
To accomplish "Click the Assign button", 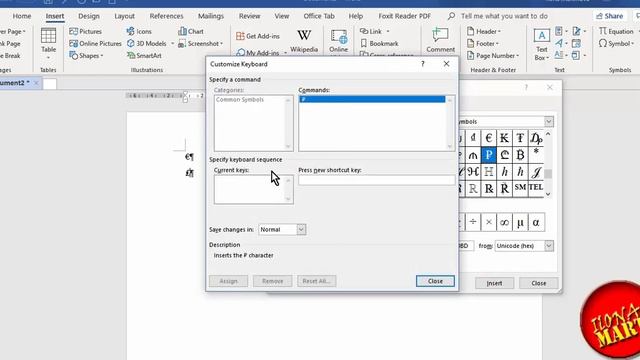I will (228, 281).
